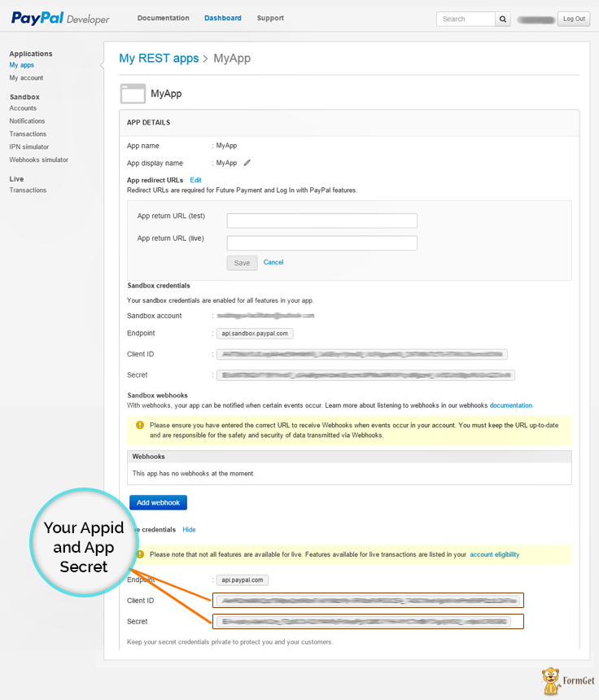Select My apps in sidebar
The width and height of the screenshot is (599, 700).
[x=21, y=65]
